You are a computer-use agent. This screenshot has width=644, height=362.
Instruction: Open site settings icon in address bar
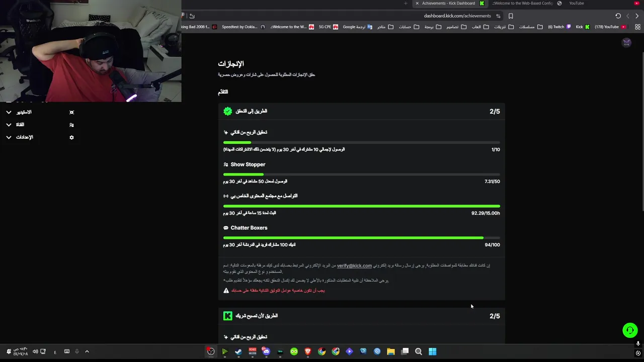coord(498,16)
